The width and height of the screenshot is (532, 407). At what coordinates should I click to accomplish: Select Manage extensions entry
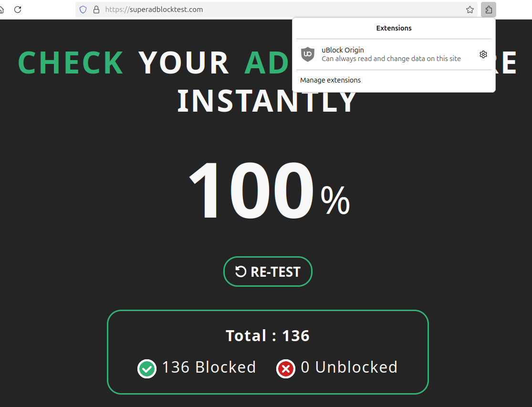click(x=330, y=80)
